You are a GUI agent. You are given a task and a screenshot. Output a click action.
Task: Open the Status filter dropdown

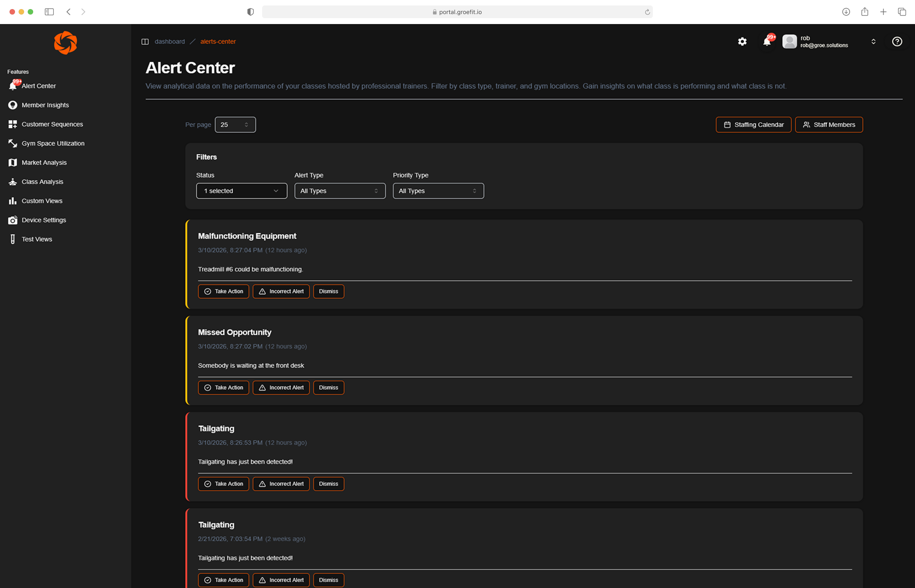tap(241, 191)
